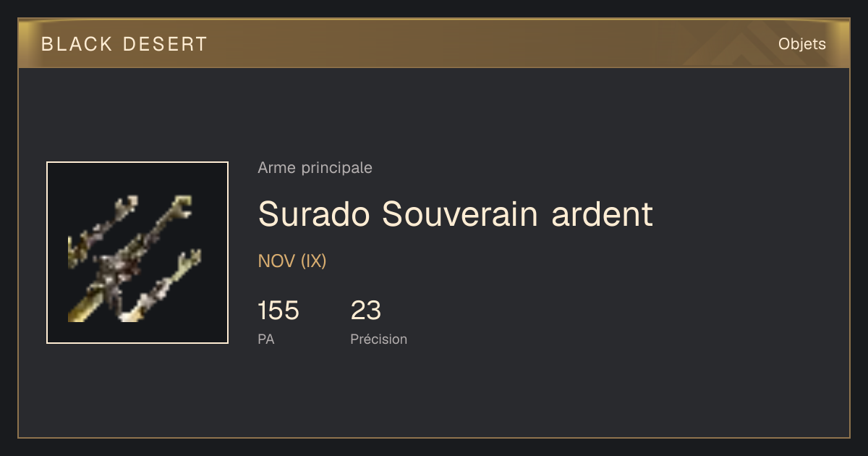The width and height of the screenshot is (868, 456).
Task: Click the 23 accuracy value
Action: 365,311
